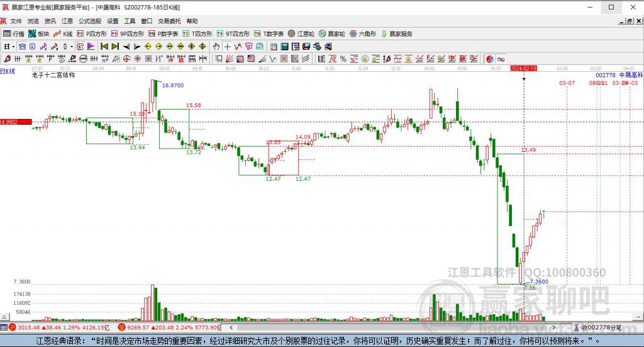Click the 赢家服务 dollar-sign button
This screenshot has width=644, height=347.
[396, 34]
